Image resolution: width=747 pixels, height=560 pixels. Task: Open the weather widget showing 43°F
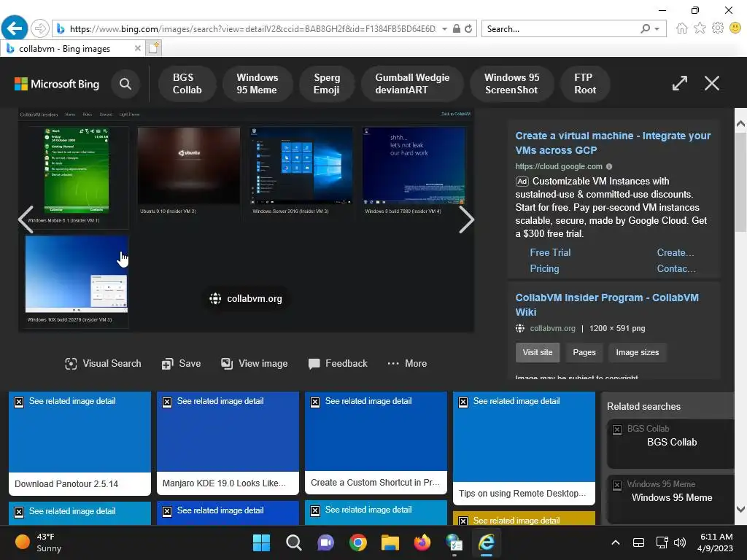click(38, 542)
